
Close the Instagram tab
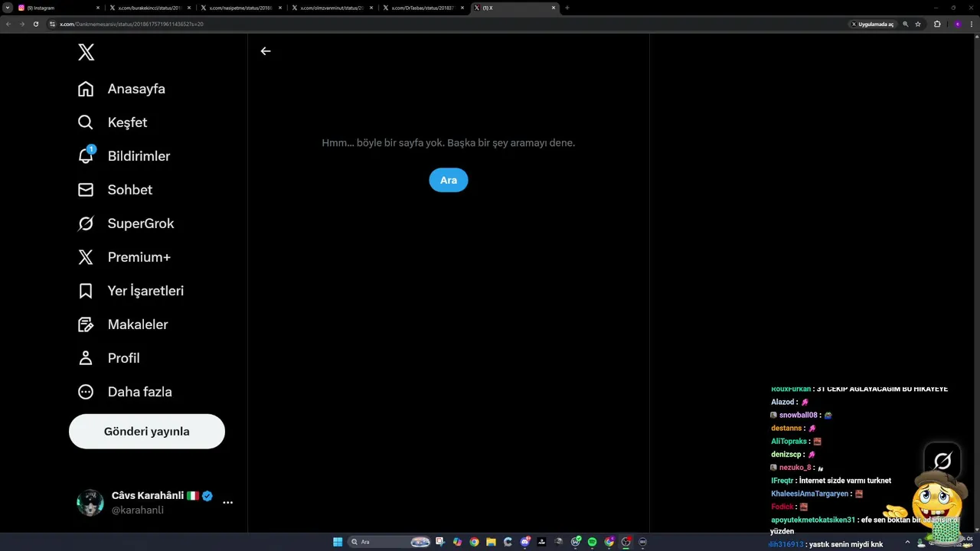coord(98,8)
